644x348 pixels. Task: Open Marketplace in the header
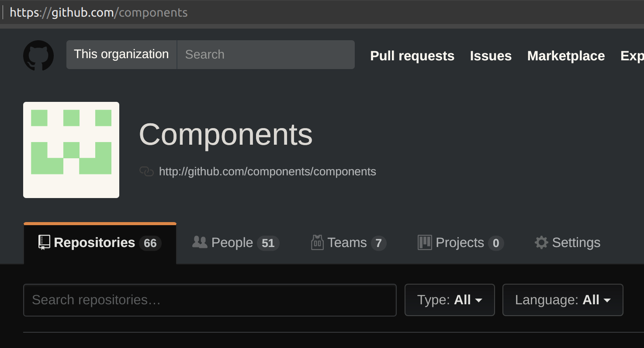pyautogui.click(x=566, y=56)
